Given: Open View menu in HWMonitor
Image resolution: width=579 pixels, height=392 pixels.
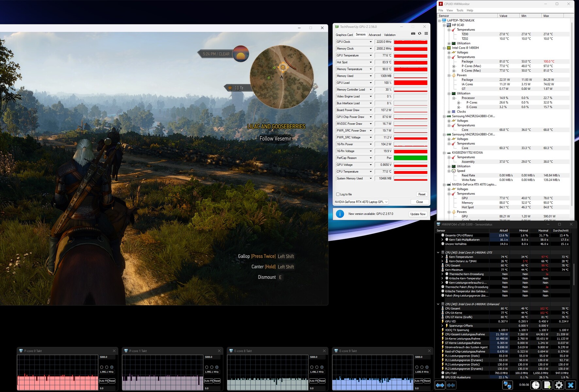Looking at the screenshot, I should coord(450,10).
